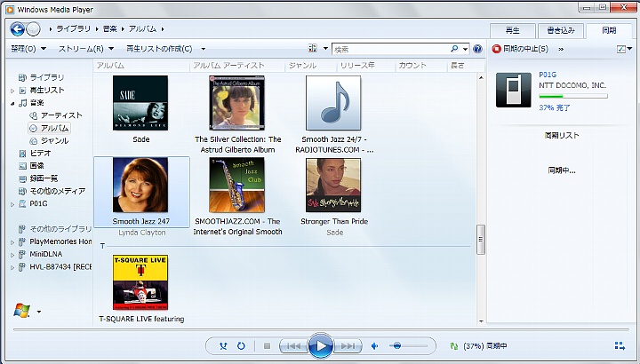Expand the HVL-B87434 library node

[12, 267]
